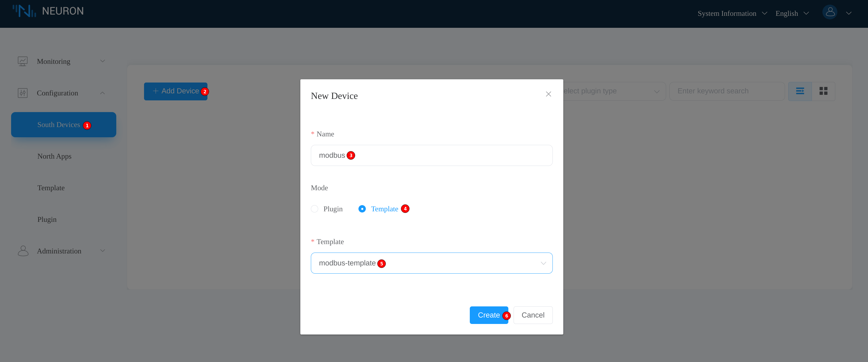
Task: Open the user avatar profile icon
Action: pos(830,12)
